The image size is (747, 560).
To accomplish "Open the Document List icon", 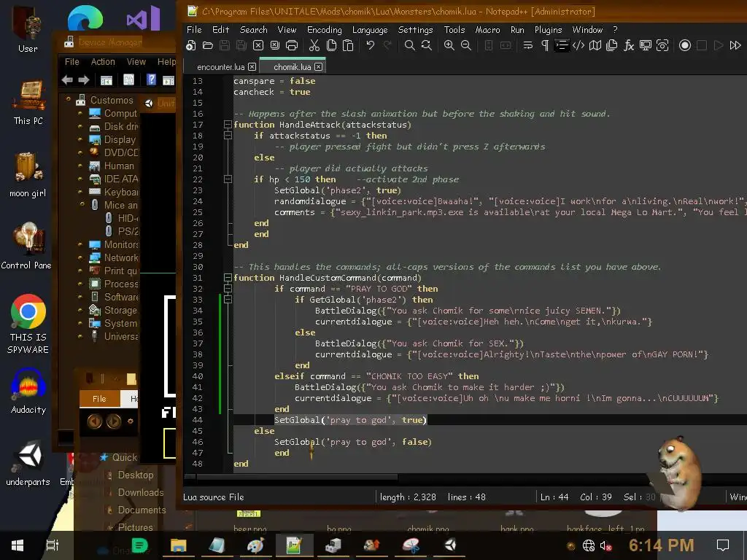I will click(x=612, y=45).
